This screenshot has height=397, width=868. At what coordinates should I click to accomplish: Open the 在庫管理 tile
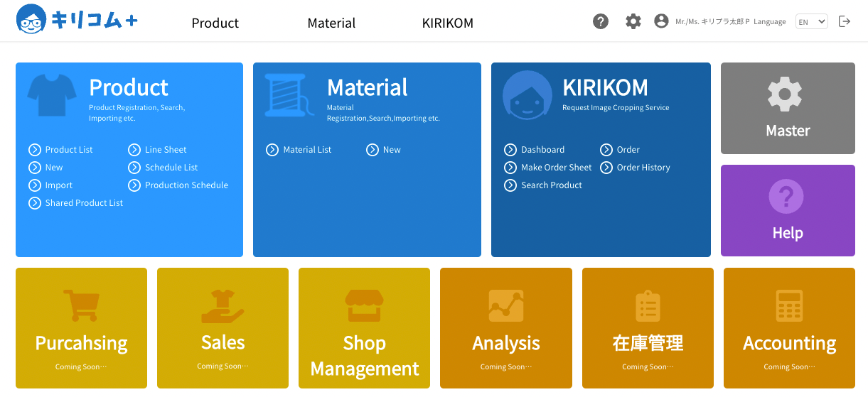(x=648, y=328)
